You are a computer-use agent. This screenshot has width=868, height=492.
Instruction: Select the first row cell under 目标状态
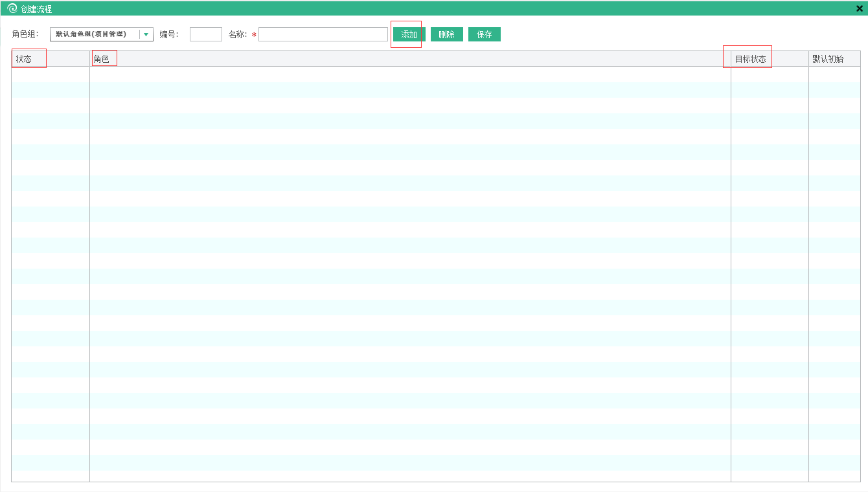coord(769,74)
